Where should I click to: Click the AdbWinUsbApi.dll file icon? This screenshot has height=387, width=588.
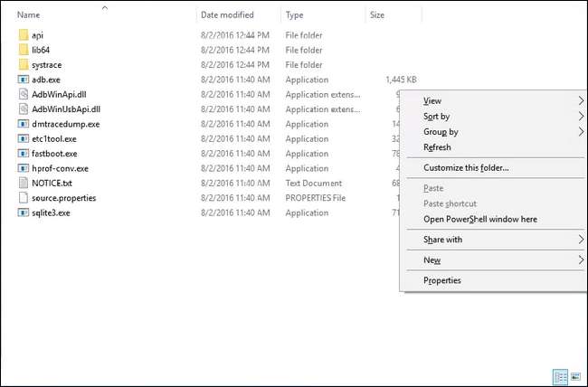(x=24, y=109)
